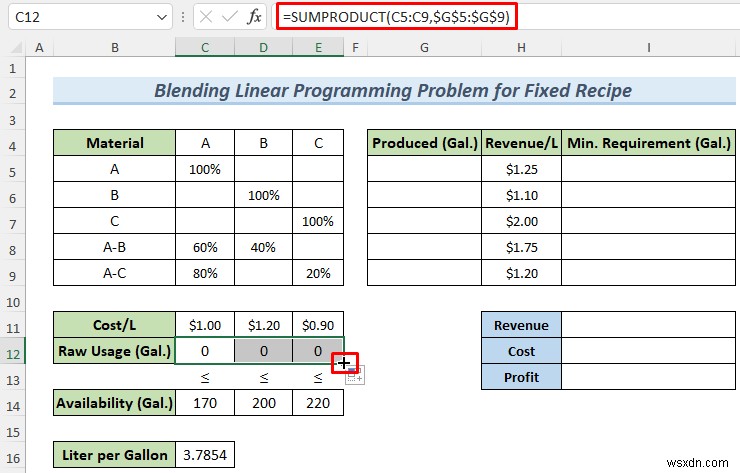Click the Revenue label in summary table

(521, 325)
